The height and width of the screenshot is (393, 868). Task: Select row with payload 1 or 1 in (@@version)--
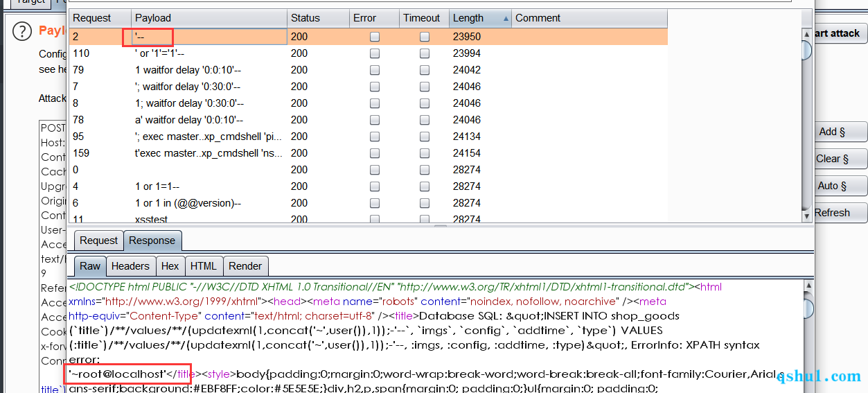368,203
